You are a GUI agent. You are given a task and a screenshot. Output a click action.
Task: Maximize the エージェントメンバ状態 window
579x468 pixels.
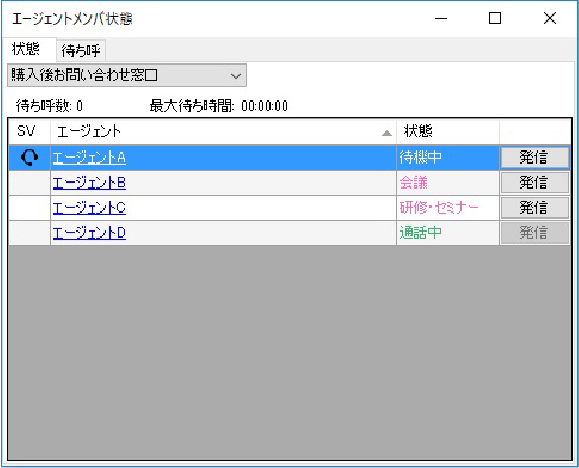495,18
